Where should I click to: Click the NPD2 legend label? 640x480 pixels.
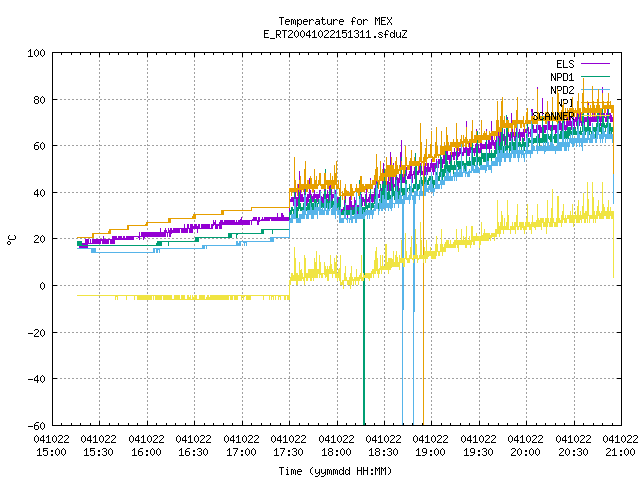[562, 90]
